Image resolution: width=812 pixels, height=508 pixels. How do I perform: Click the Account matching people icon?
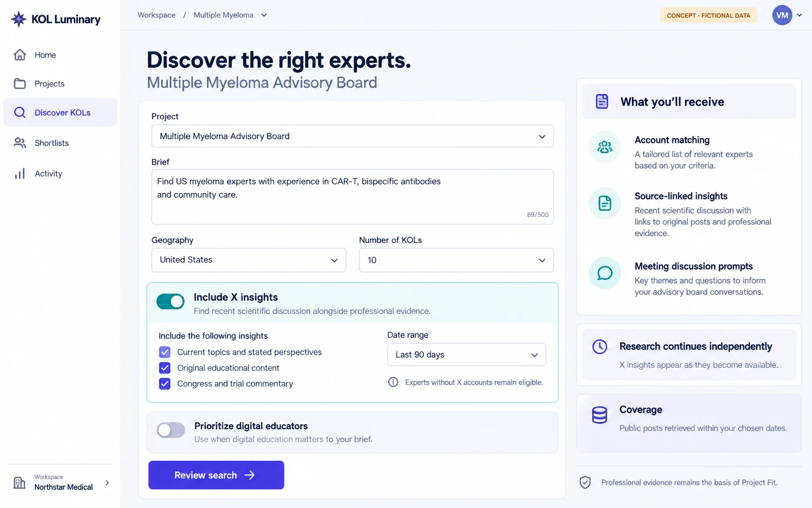click(605, 147)
